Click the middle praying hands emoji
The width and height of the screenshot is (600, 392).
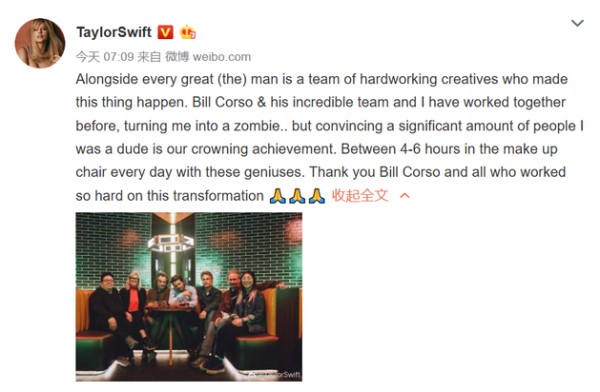click(297, 196)
